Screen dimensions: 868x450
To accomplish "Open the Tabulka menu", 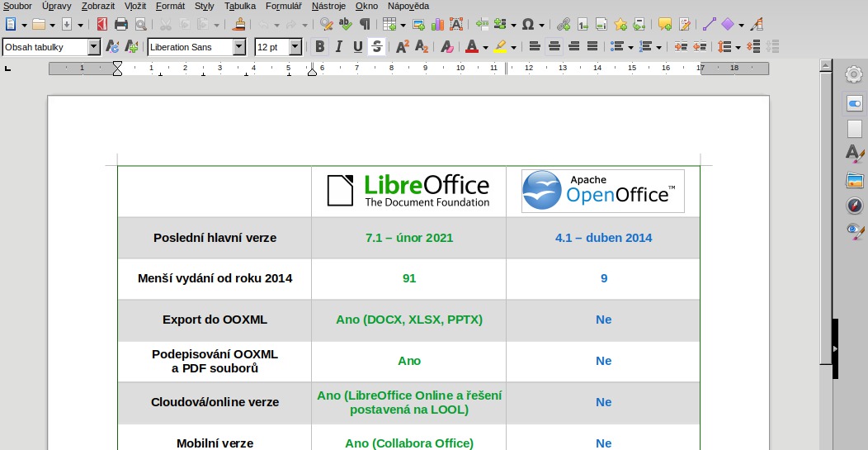I will click(240, 6).
